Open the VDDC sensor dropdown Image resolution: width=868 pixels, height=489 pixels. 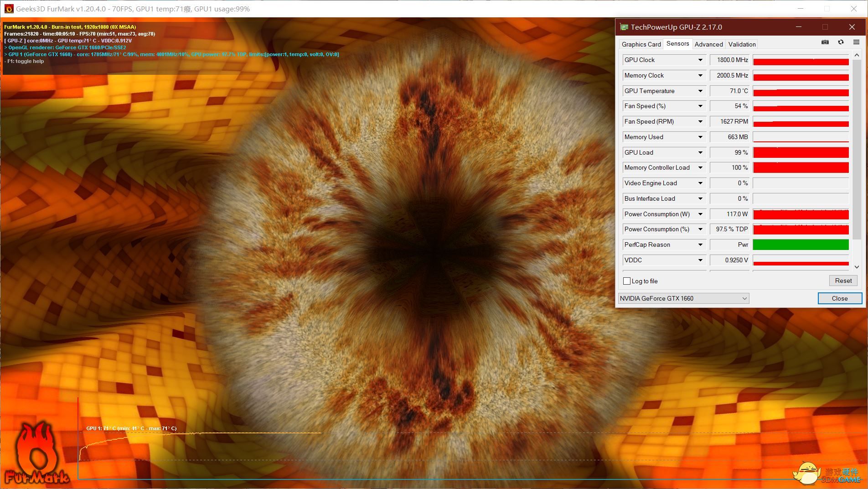[700, 260]
